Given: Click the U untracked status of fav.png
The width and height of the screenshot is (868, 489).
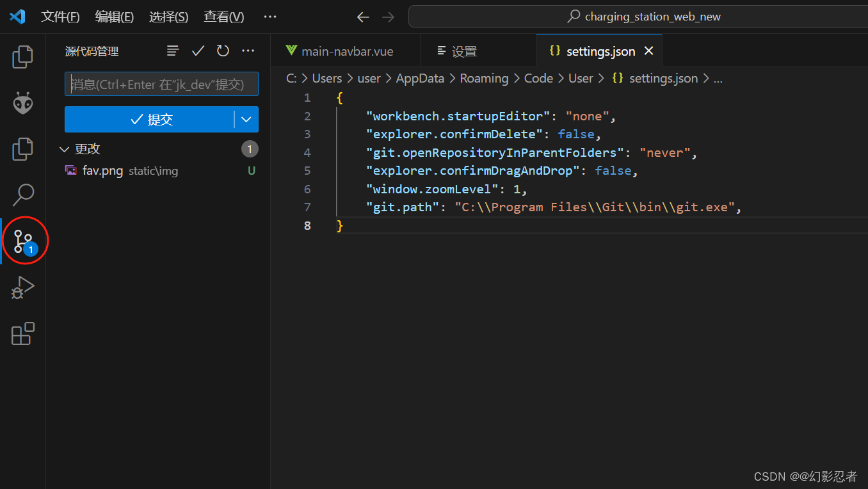Looking at the screenshot, I should tap(252, 170).
